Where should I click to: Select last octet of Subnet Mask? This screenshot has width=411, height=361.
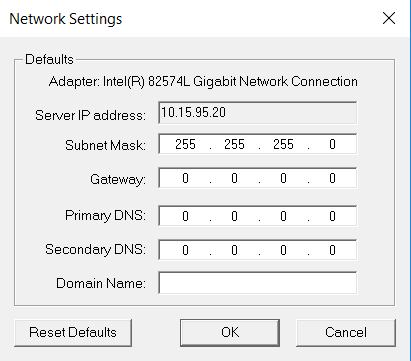click(x=332, y=144)
